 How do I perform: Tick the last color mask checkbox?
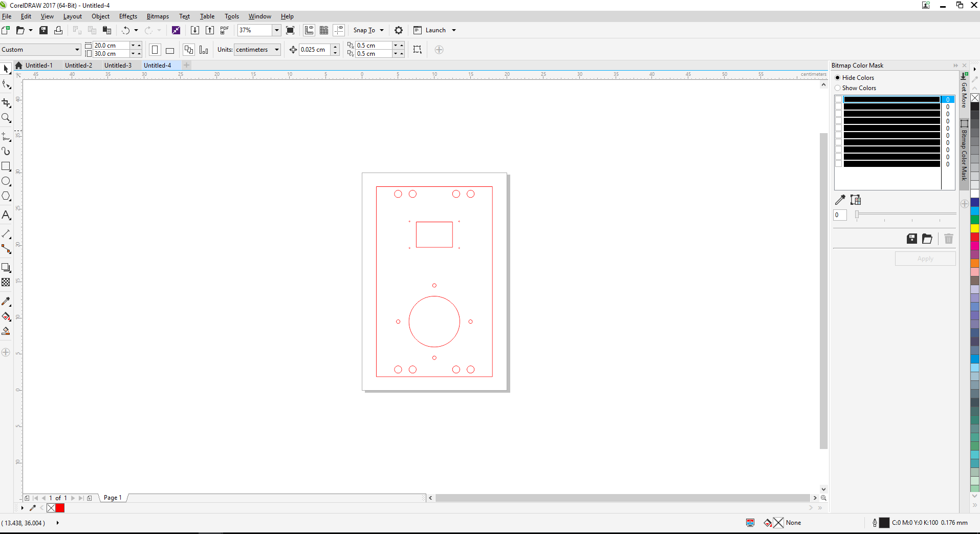click(839, 164)
